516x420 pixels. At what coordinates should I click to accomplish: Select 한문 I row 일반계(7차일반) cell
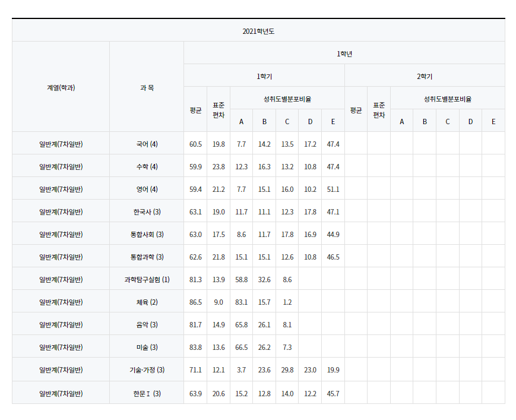pyautogui.click(x=61, y=393)
